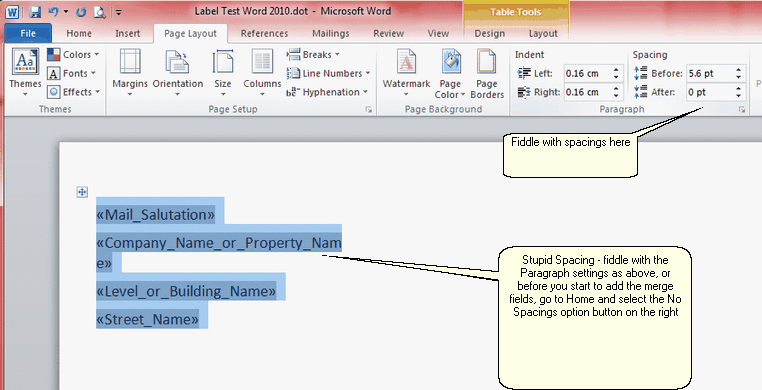Click the Indent Right value field
Viewport: 762px width, 390px height.
coord(587,92)
